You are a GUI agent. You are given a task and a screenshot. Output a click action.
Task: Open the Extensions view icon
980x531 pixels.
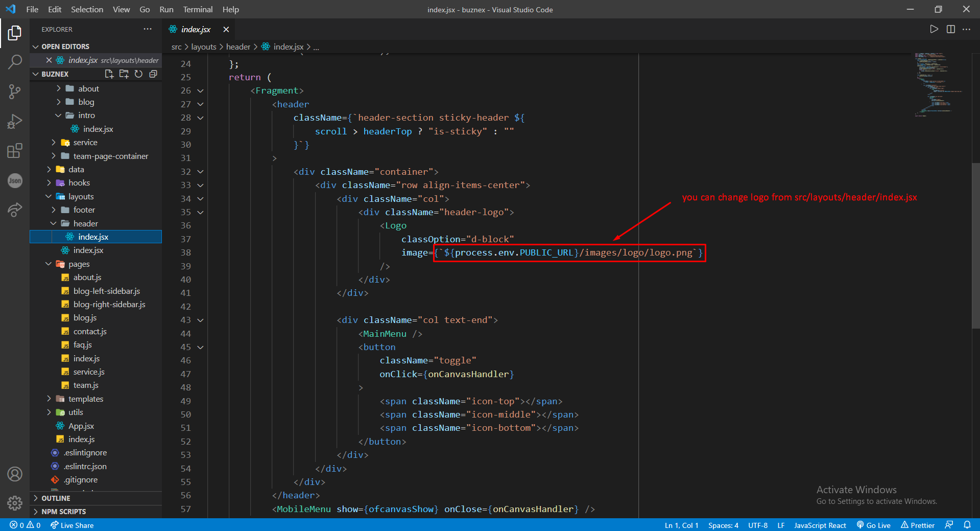pos(15,151)
